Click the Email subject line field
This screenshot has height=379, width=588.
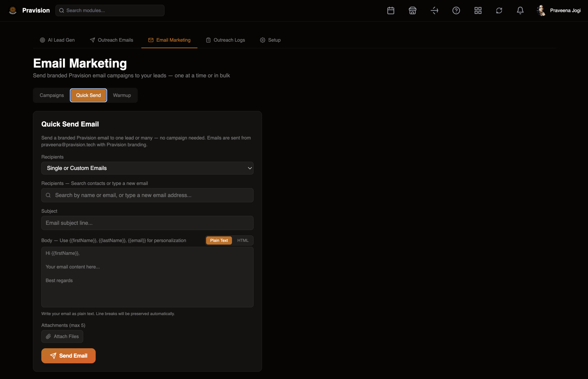click(x=147, y=223)
